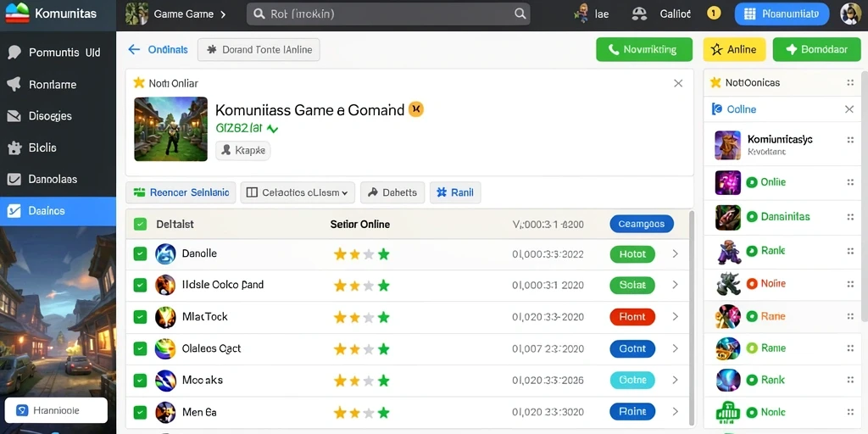Viewport: 868px width, 434px height.
Task: Click into the top search field
Action: click(x=388, y=14)
